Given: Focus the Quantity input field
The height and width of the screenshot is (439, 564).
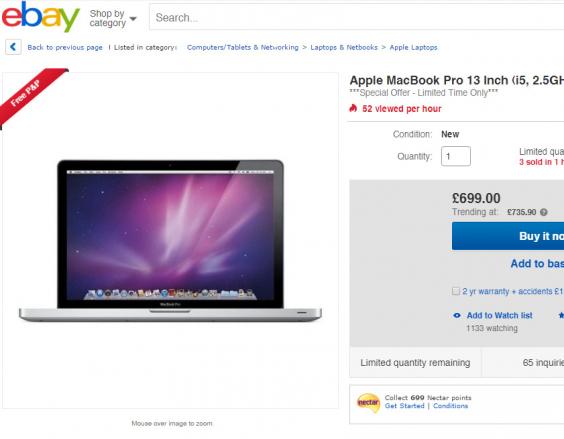Looking at the screenshot, I should pyautogui.click(x=456, y=156).
